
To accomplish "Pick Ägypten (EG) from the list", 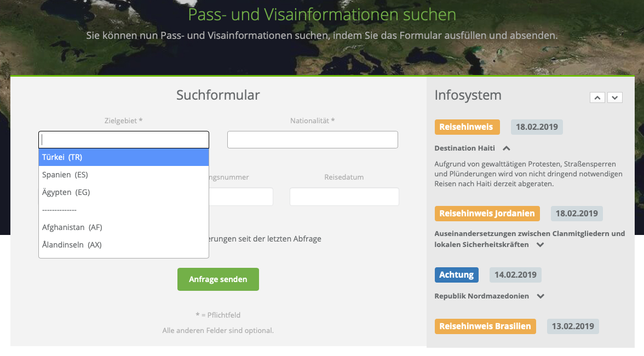I will (x=124, y=192).
